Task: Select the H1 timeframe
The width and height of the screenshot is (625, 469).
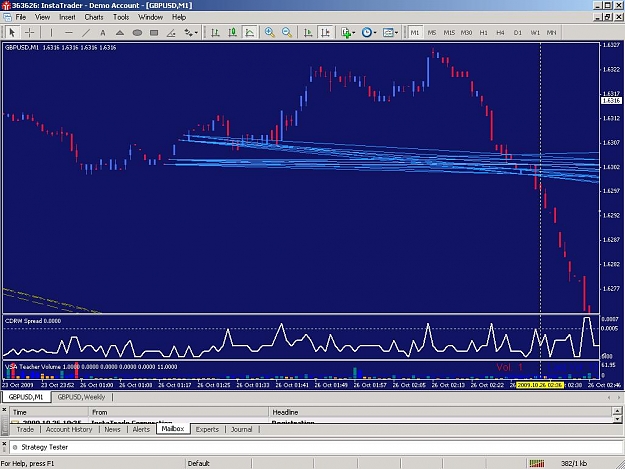Action: pos(483,33)
